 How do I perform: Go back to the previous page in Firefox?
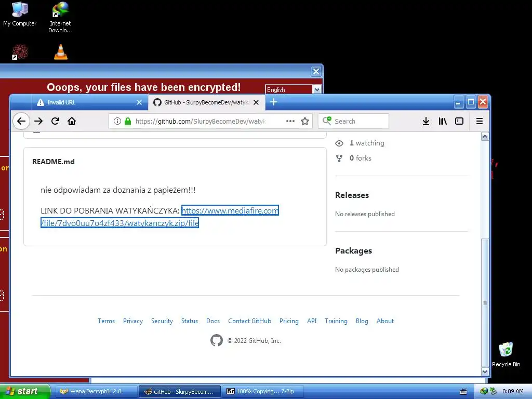21,121
